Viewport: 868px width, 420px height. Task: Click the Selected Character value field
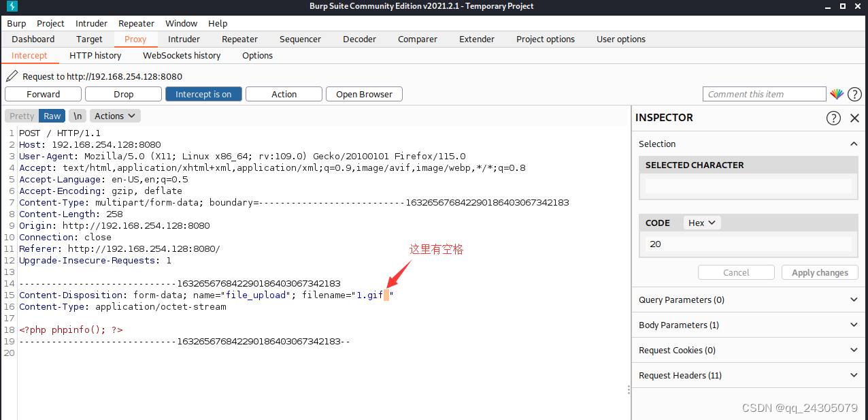coord(748,186)
